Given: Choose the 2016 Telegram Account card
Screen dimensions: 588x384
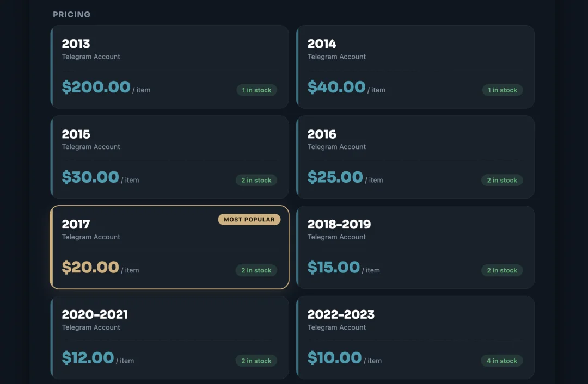Looking at the screenshot, I should (x=415, y=157).
